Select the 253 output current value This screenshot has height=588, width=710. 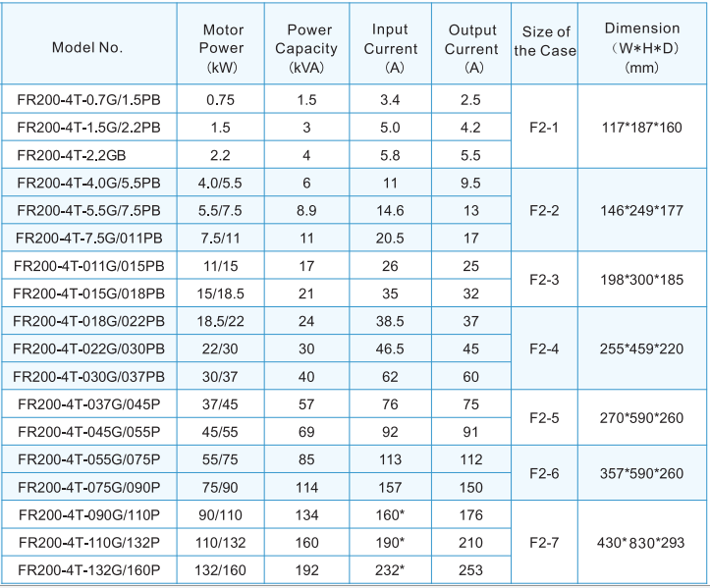470,568
